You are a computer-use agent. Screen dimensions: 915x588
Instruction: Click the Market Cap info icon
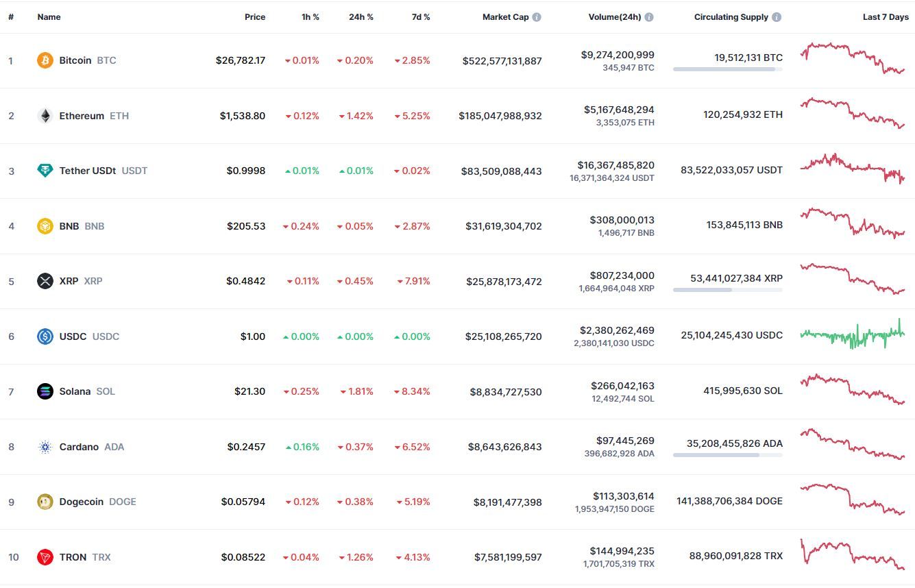537,17
